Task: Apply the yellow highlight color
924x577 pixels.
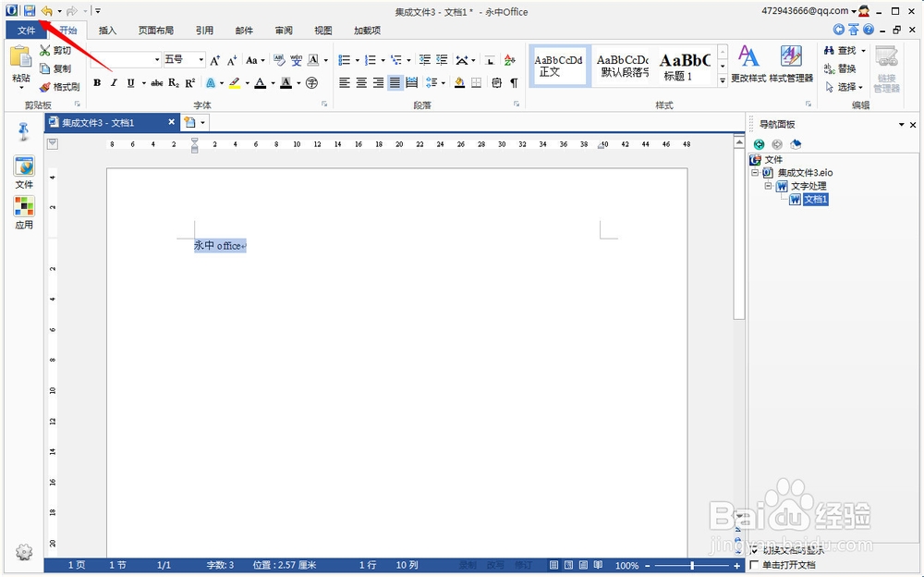Action: [235, 82]
